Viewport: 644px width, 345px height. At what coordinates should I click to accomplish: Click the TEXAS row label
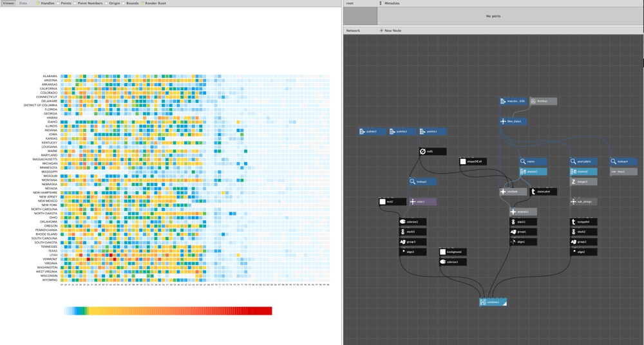(x=53, y=251)
